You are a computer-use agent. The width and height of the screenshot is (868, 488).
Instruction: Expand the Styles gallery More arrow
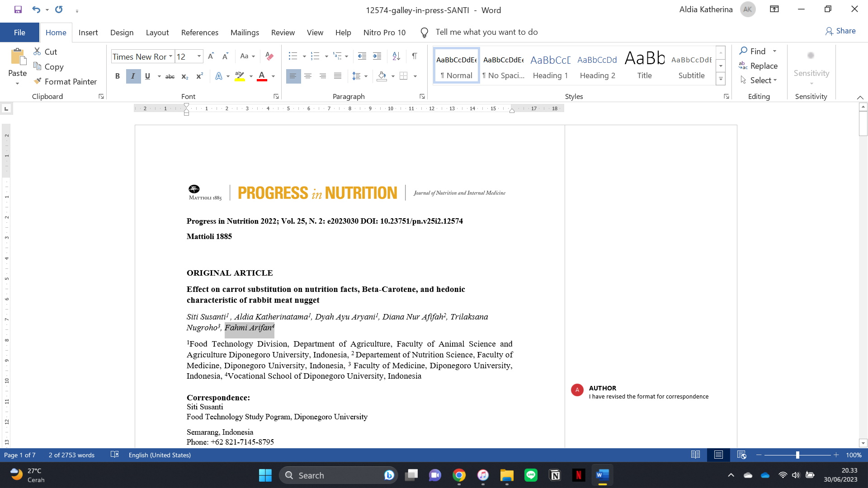click(x=721, y=80)
